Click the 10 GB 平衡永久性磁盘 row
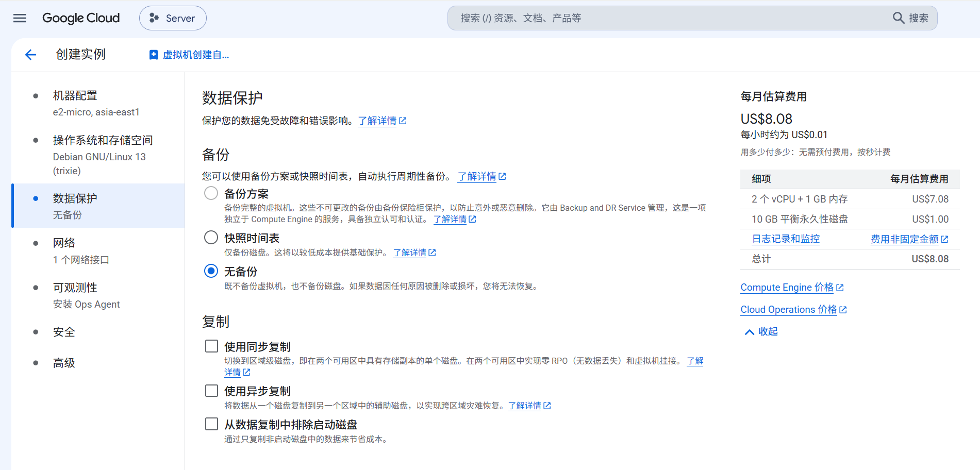 850,219
